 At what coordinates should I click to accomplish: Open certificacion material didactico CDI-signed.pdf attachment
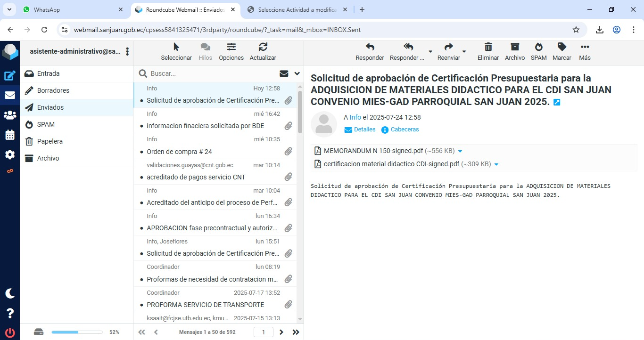pos(391,164)
